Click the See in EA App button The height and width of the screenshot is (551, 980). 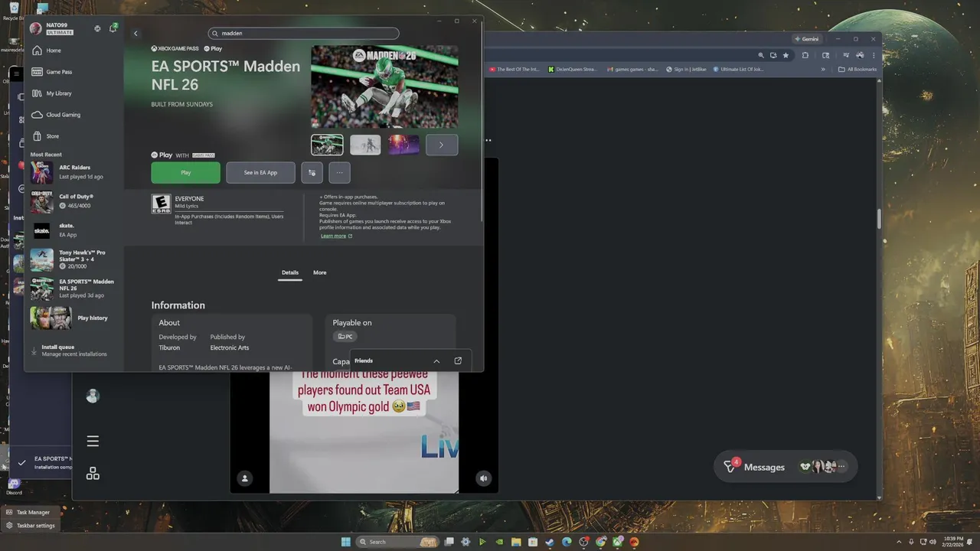tap(260, 173)
